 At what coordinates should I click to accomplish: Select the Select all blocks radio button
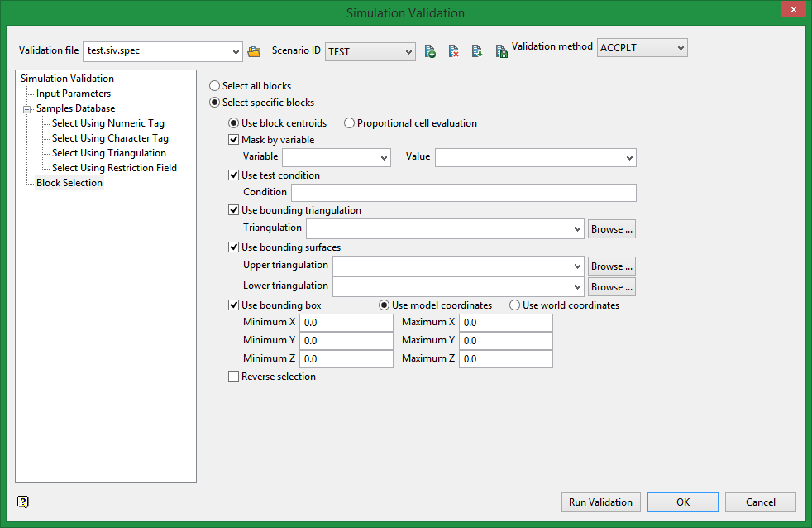[215, 86]
